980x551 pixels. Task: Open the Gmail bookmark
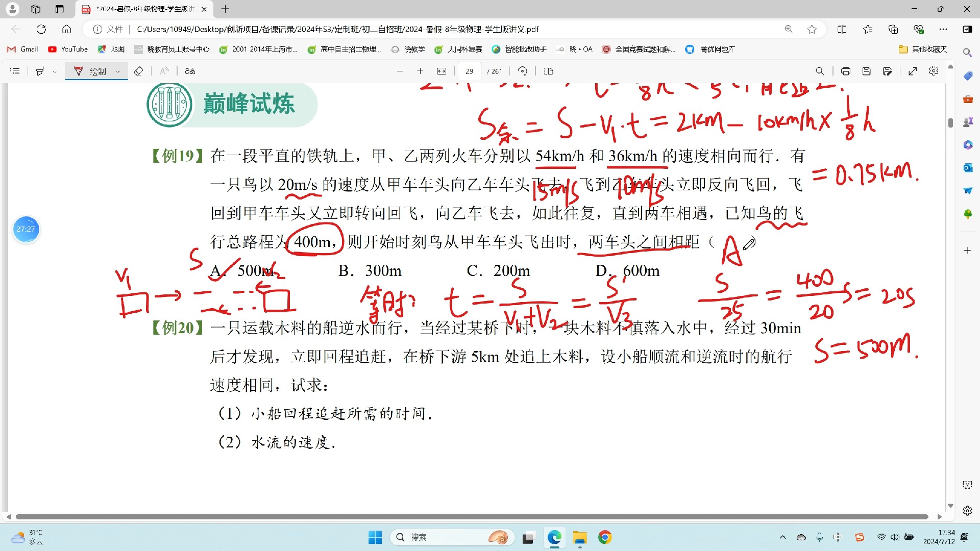pos(22,49)
